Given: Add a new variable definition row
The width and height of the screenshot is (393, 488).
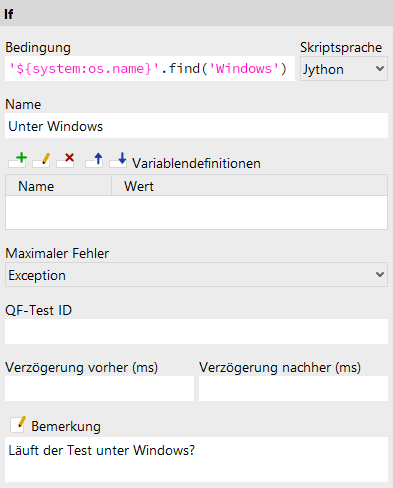Looking at the screenshot, I should (x=18, y=160).
